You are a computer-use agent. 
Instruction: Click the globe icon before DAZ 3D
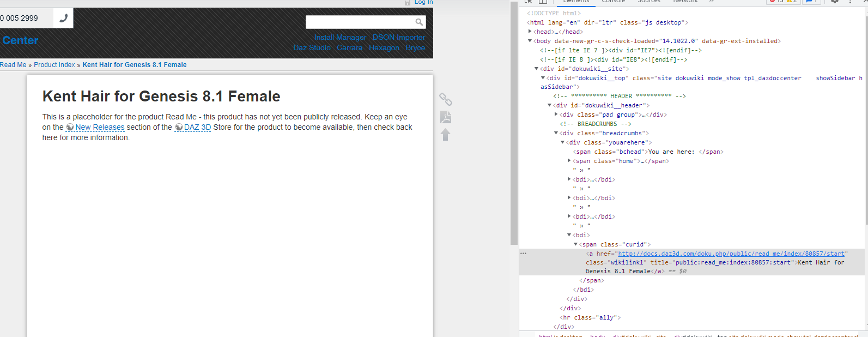[x=179, y=127]
